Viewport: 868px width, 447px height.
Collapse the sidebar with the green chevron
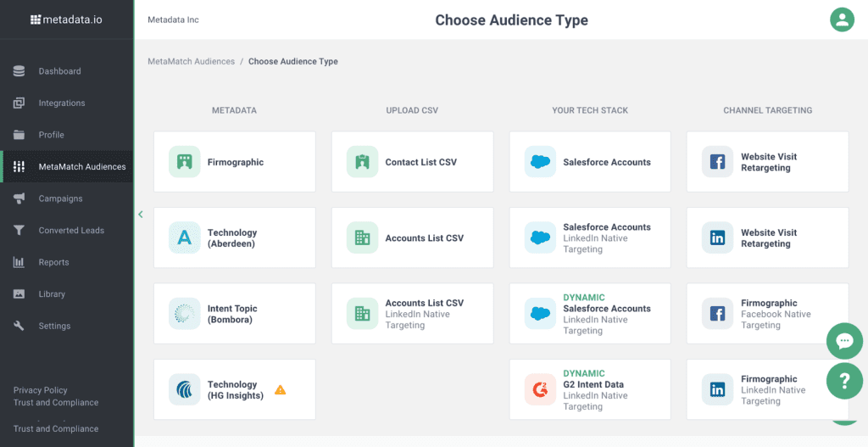pyautogui.click(x=141, y=214)
